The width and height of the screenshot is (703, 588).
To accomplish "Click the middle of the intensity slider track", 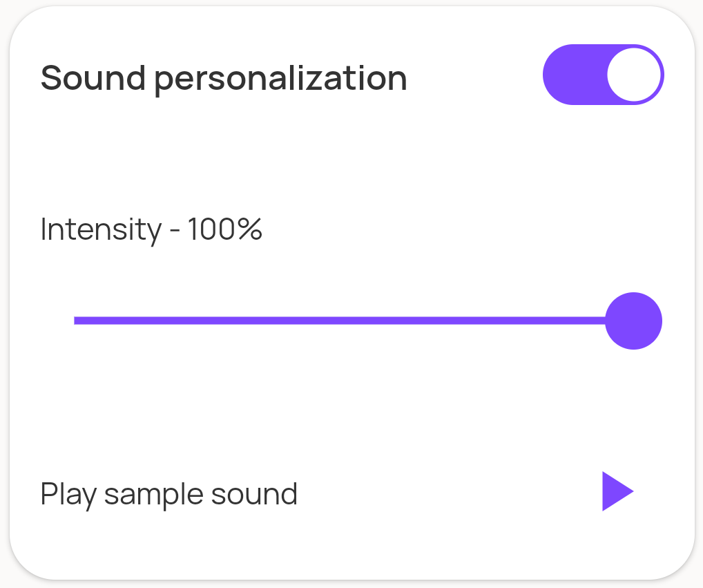I will point(354,321).
